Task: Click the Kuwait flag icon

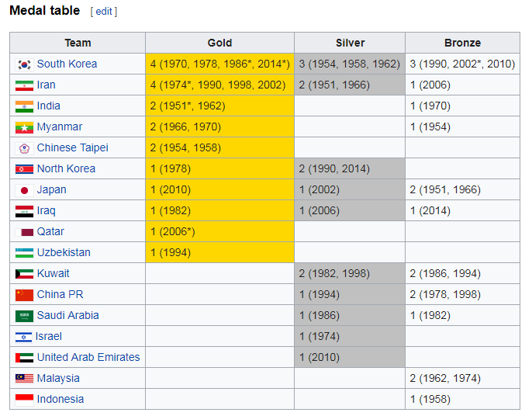Action: click(25, 274)
